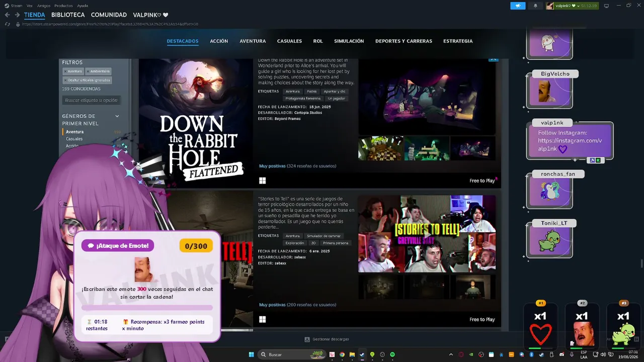Click the Buscar etiqueta u opción field

click(92, 100)
